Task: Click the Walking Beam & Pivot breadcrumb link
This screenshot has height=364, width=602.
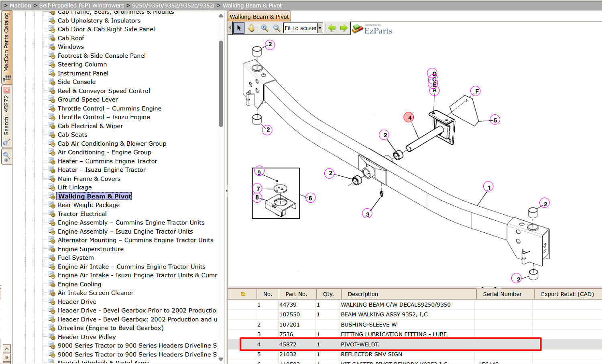Action: coord(252,6)
